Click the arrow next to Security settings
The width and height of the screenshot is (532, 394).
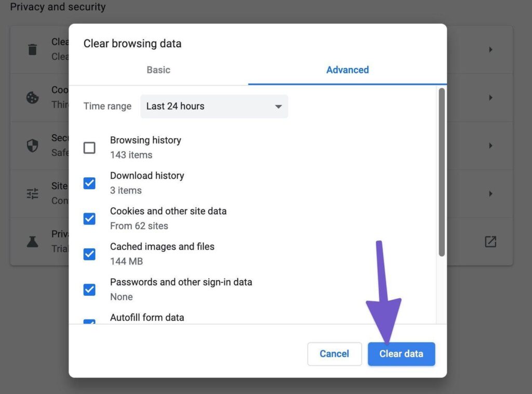(x=490, y=145)
